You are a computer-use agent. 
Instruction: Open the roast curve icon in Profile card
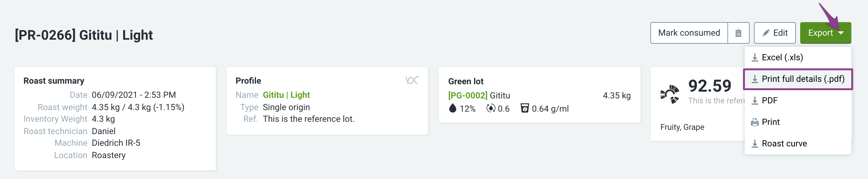[x=412, y=80]
